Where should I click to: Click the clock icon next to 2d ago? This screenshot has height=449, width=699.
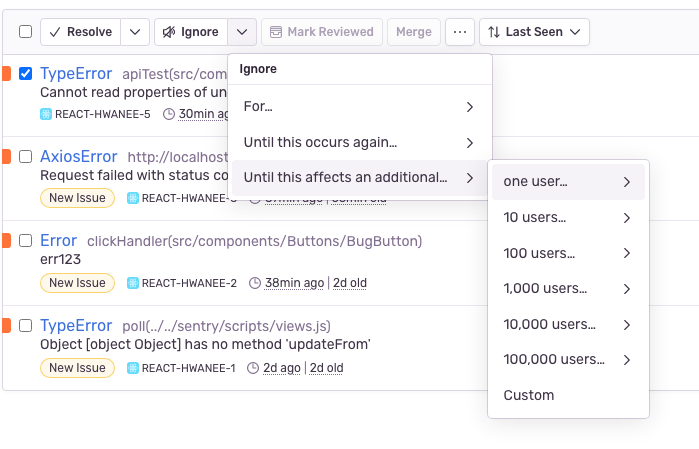click(254, 368)
